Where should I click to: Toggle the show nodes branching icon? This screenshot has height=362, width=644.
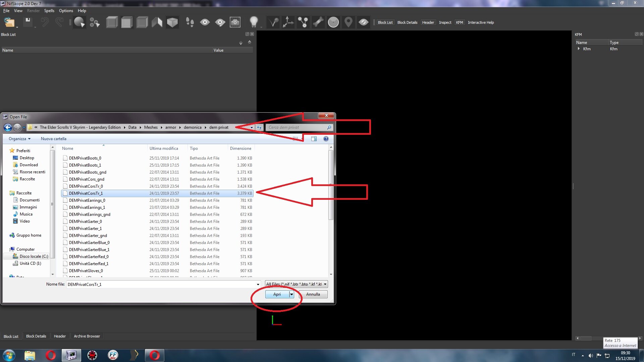[303, 22]
